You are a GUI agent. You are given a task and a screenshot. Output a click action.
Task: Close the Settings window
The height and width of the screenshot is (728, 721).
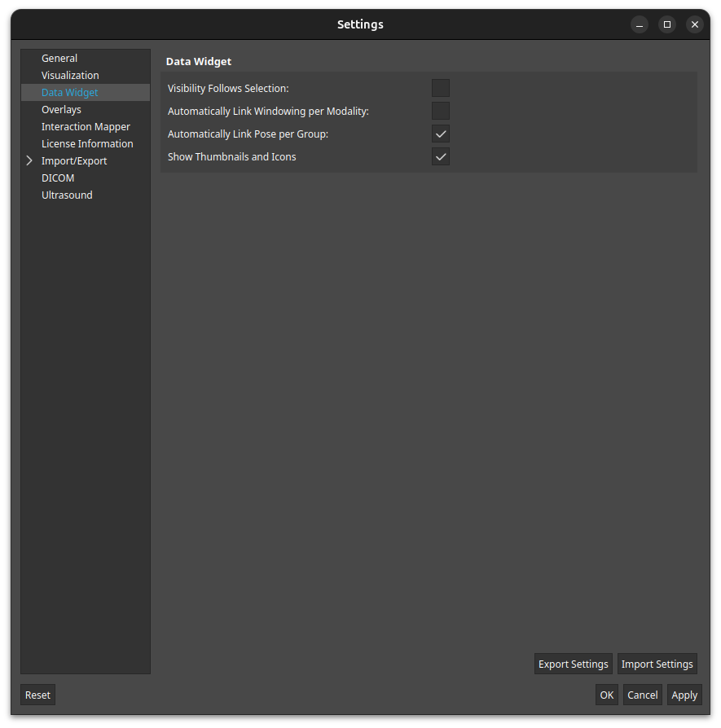click(x=694, y=24)
